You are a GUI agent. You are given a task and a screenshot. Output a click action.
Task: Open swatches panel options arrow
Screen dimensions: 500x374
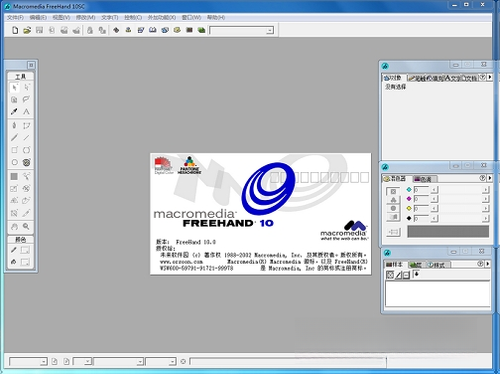(x=488, y=264)
